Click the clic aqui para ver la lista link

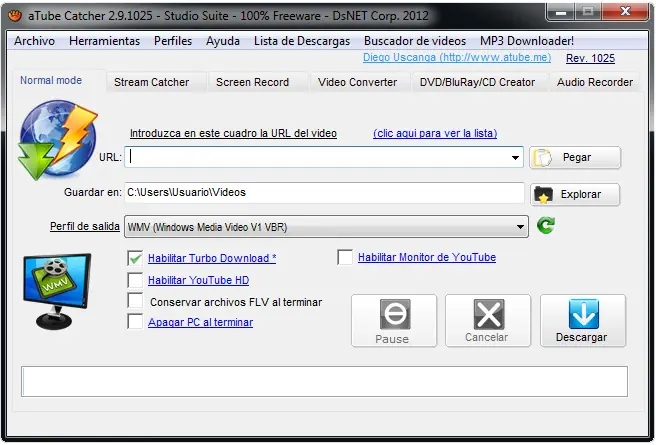(435, 133)
